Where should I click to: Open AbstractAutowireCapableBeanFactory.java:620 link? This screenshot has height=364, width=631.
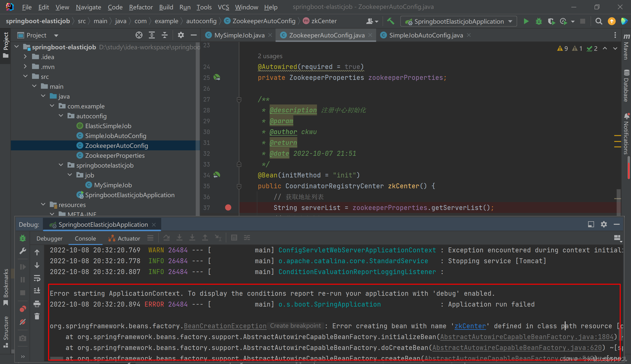[517, 347]
